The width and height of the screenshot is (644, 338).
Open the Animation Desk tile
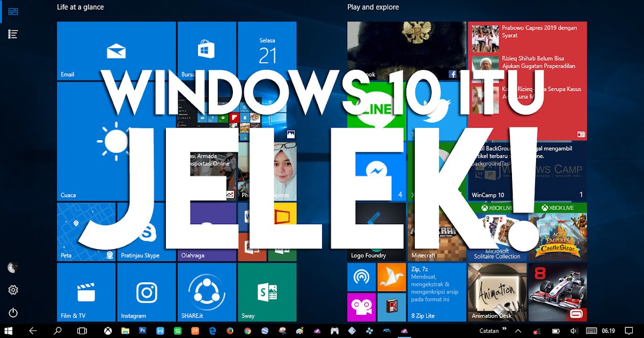pyautogui.click(x=497, y=292)
